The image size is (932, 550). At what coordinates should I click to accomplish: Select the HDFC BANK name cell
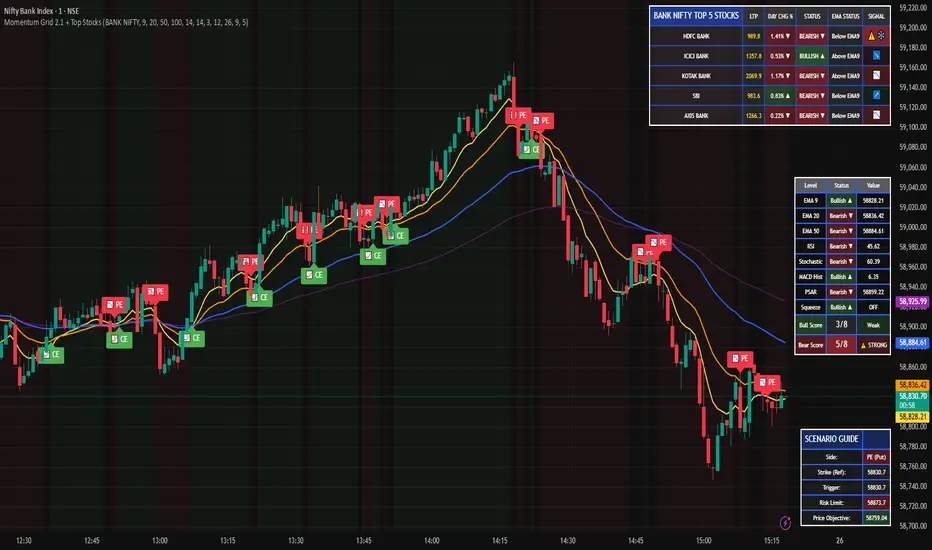[x=696, y=36]
